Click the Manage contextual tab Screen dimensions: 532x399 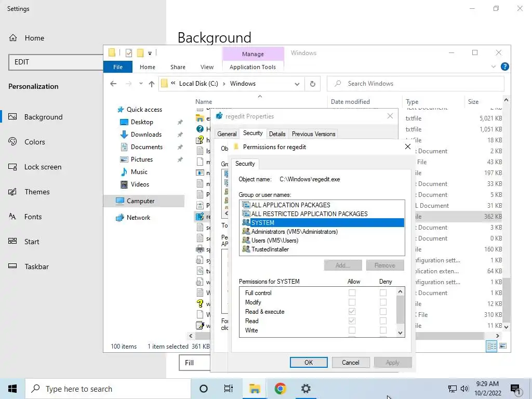pos(253,54)
